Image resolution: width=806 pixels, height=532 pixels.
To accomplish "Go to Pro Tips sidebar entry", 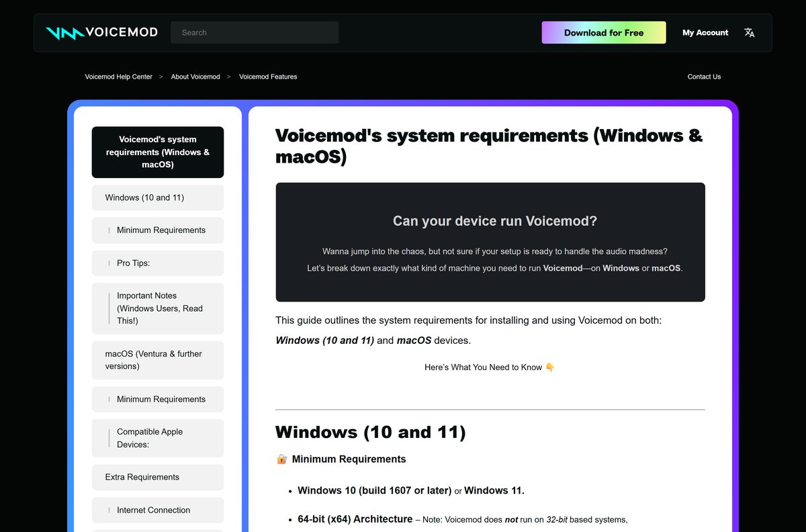I will [158, 263].
